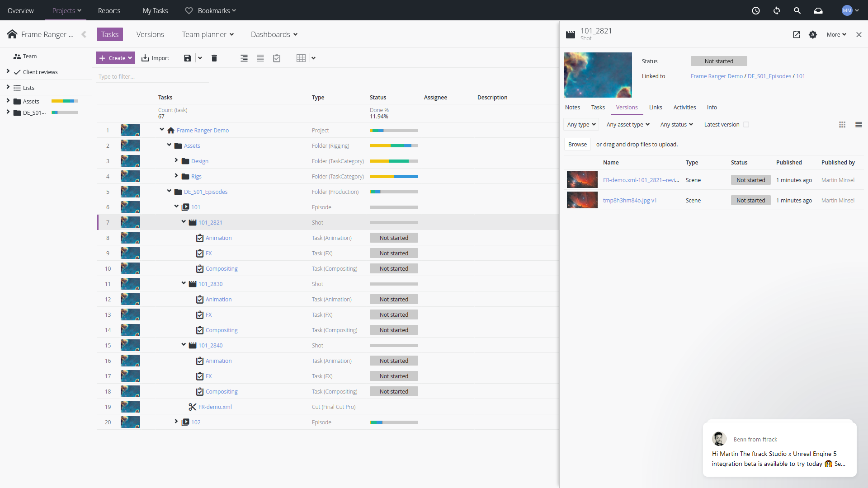Click the Frame Ranger Demo status progress bar
This screenshot has height=488, width=868.
click(x=394, y=131)
